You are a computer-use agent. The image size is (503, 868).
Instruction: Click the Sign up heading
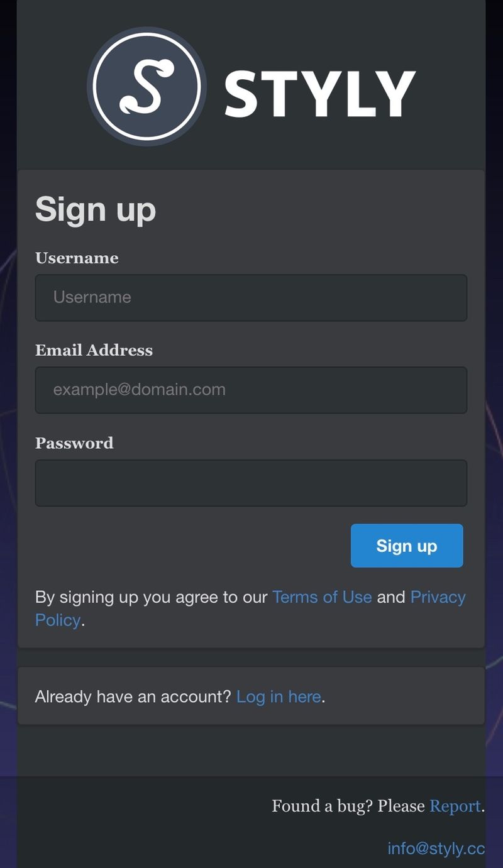96,209
